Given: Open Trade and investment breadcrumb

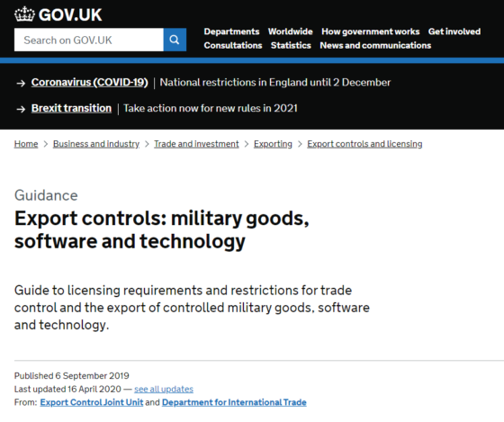Looking at the screenshot, I should (x=196, y=144).
